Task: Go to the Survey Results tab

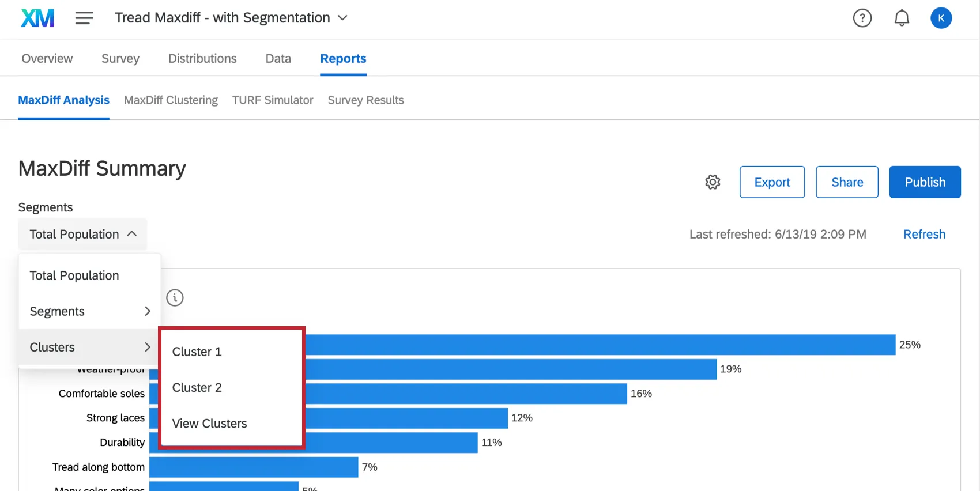Action: tap(365, 100)
